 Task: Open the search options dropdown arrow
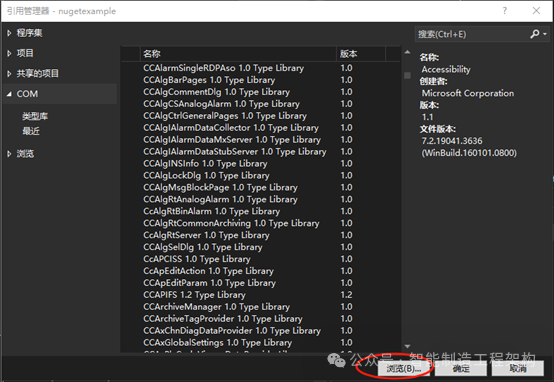(x=545, y=34)
